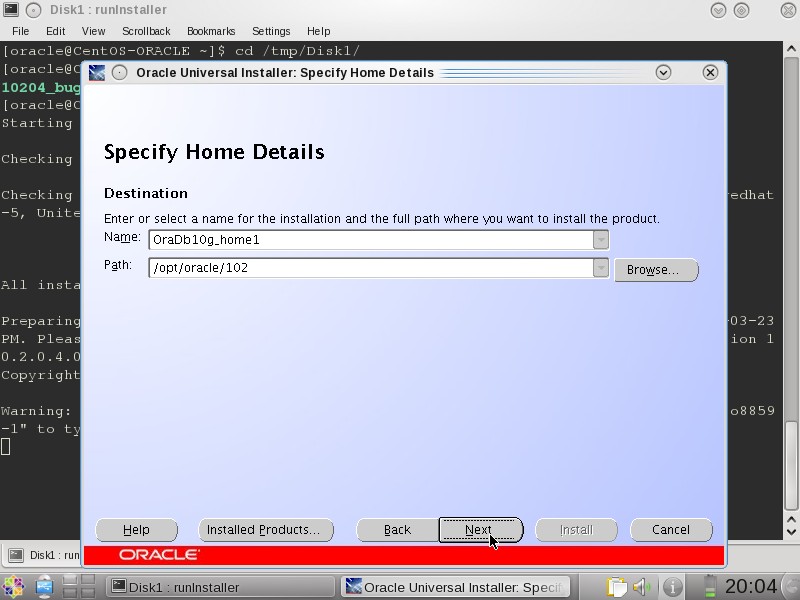Minimize the Oracle installer window
The height and width of the screenshot is (600, 800).
663,72
